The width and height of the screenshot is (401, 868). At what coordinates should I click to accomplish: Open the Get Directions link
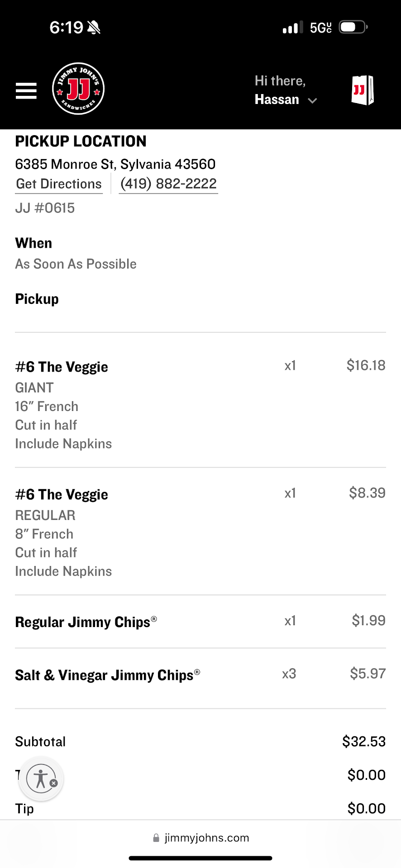click(59, 184)
